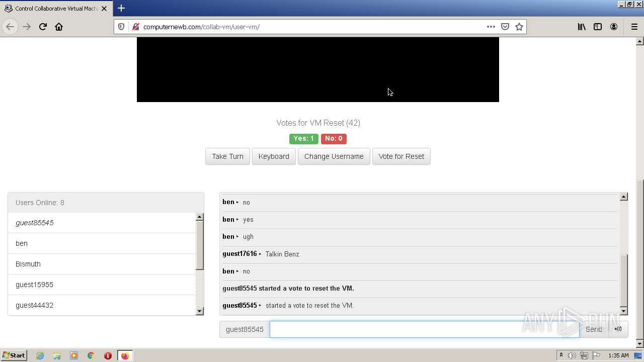This screenshot has height=362, width=644.
Task: Toggle chat sound speaker icon
Action: (618, 329)
